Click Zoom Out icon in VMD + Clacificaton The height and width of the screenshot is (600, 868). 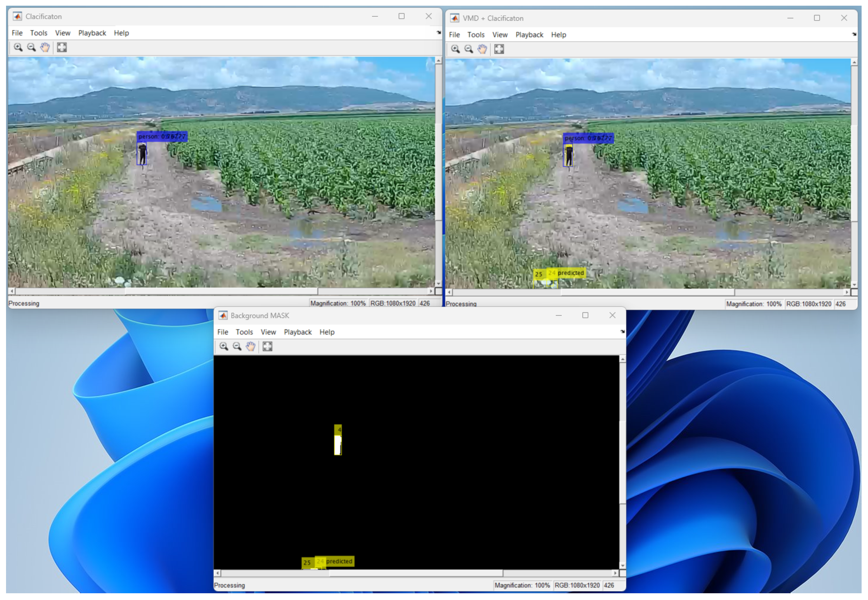[x=468, y=49]
